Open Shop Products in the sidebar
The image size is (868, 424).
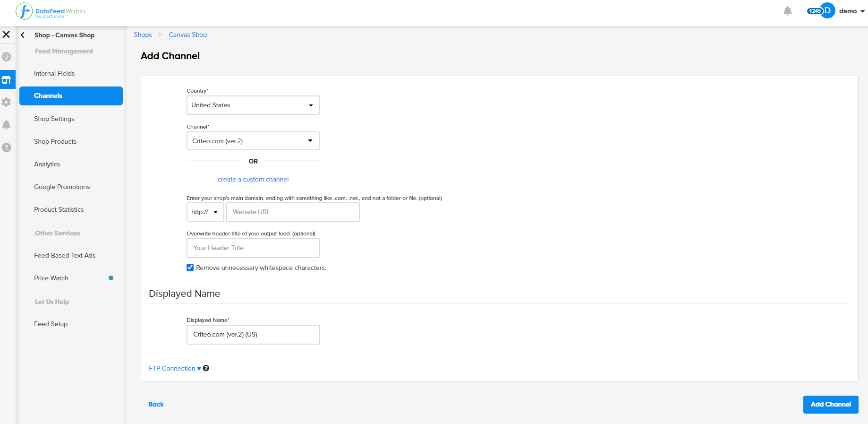click(55, 141)
